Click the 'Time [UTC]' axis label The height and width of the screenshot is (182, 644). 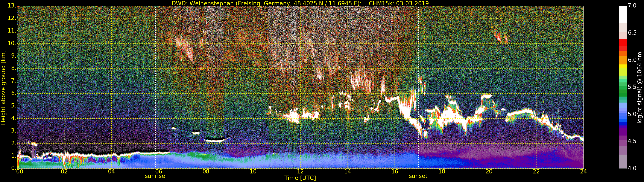coord(300,178)
